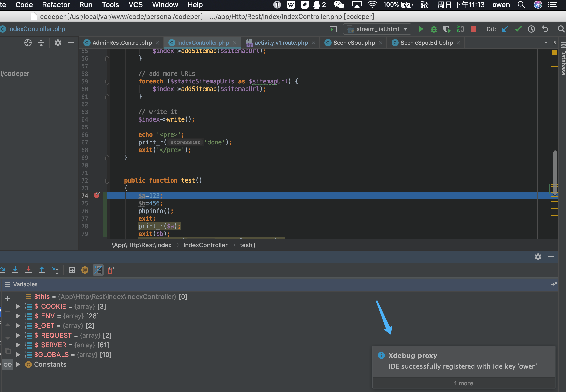Toggle the breakpoint on line 74
The width and height of the screenshot is (566, 392).
coord(97,195)
